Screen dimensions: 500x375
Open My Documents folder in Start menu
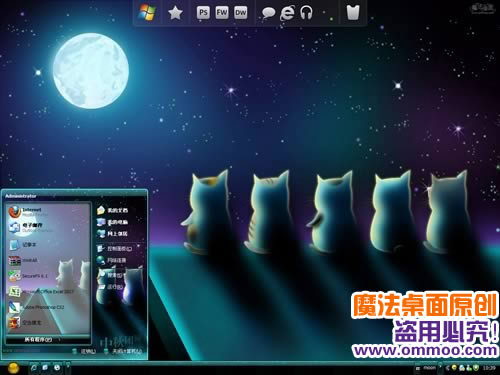113,210
